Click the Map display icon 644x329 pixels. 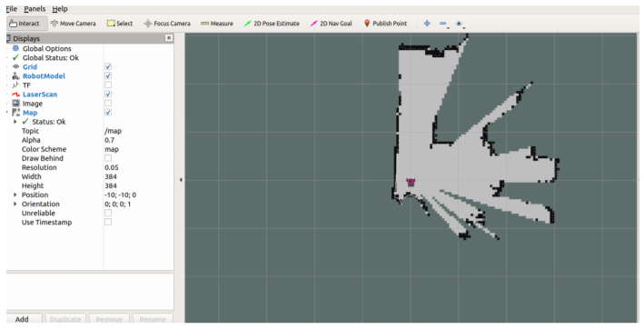point(15,113)
